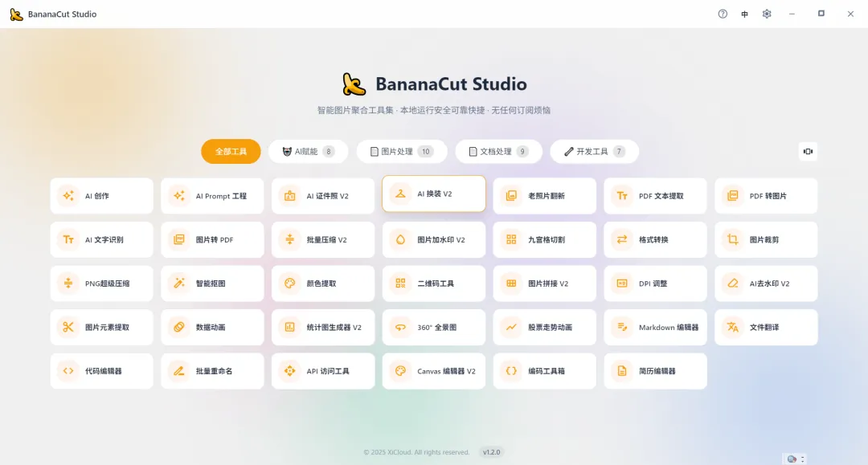Switch to the 全部工具 tab
This screenshot has width=868, height=465.
click(x=231, y=152)
